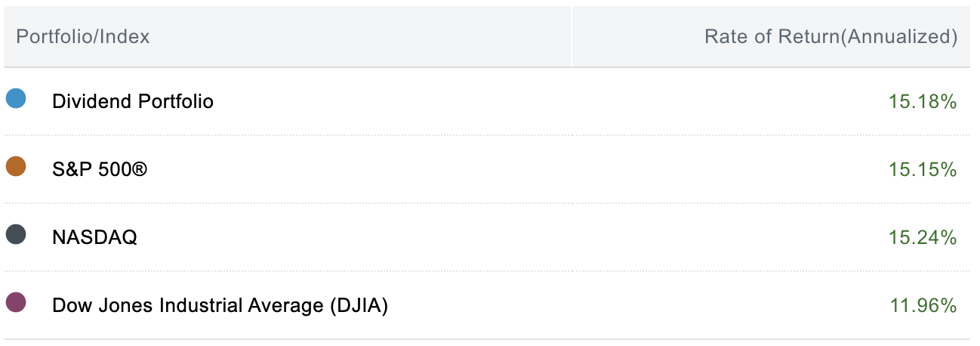Click the dark gray NASDAQ color dot
Viewport: 980px width, 346px height.
16,235
